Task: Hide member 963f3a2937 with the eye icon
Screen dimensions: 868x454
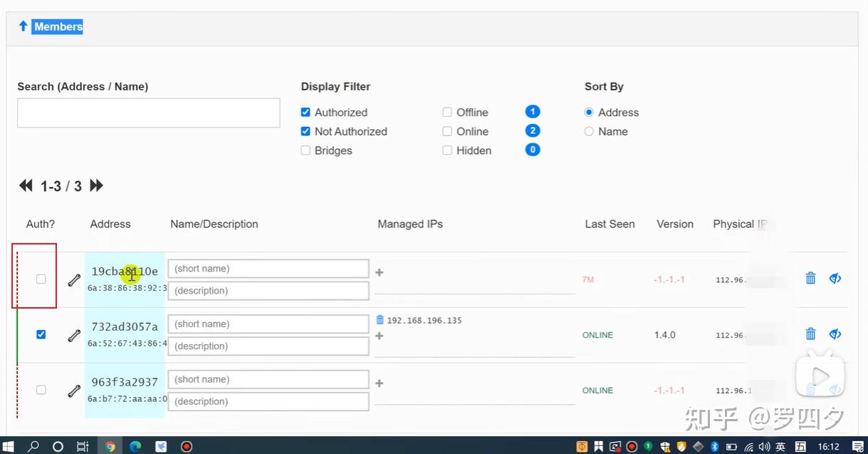Action: click(x=835, y=389)
